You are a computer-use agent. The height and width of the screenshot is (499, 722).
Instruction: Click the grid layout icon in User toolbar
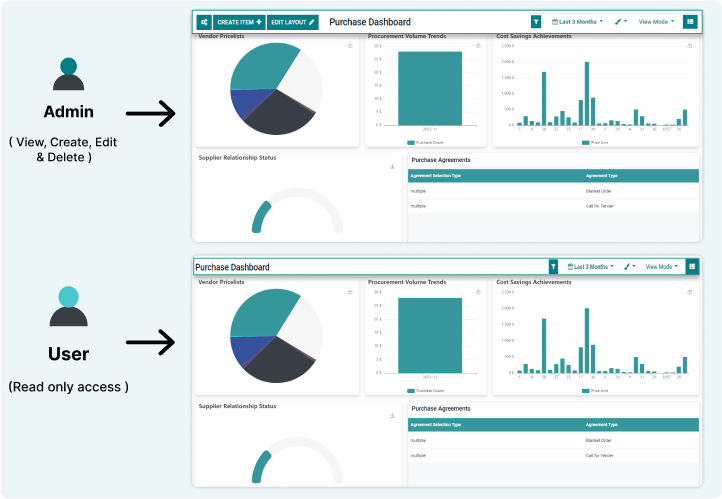pos(690,267)
